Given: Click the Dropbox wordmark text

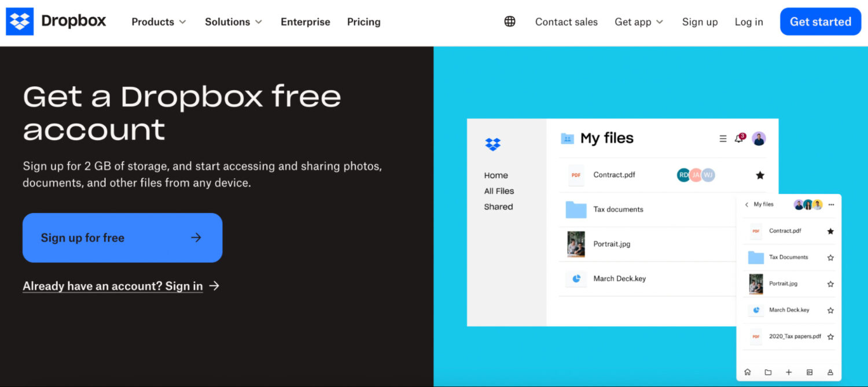Looking at the screenshot, I should click(x=73, y=21).
